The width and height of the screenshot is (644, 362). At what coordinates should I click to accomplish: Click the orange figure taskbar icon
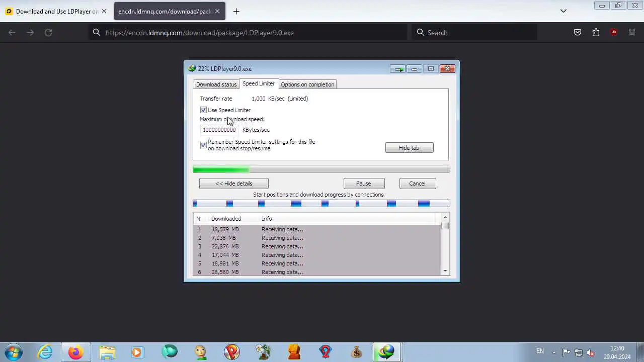coord(294,352)
